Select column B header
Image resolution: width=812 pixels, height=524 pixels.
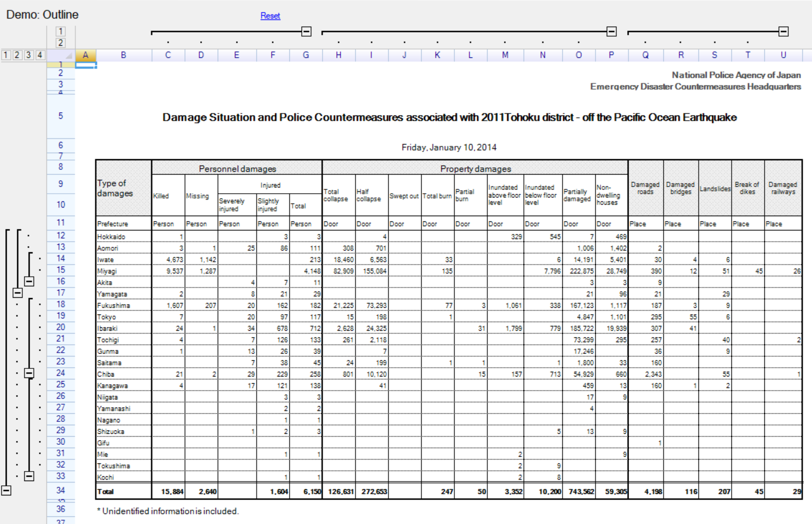[x=124, y=55]
